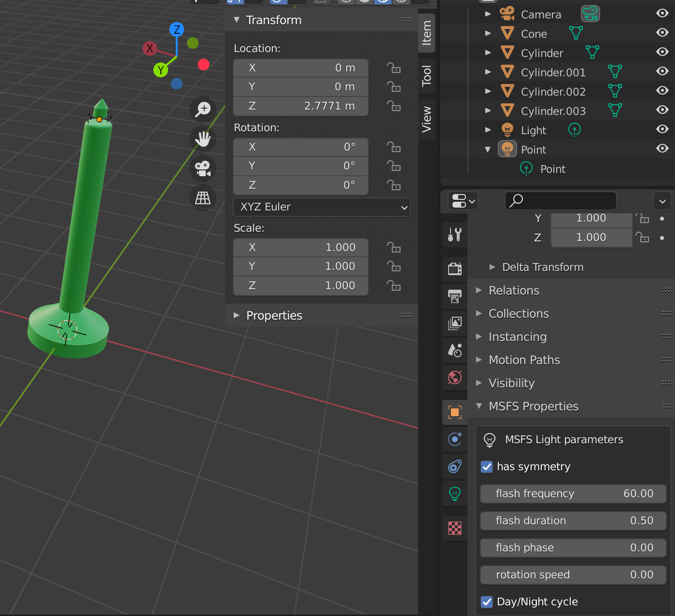This screenshot has height=616, width=675.
Task: Expand the Delta Transform subpanel
Action: click(492, 267)
